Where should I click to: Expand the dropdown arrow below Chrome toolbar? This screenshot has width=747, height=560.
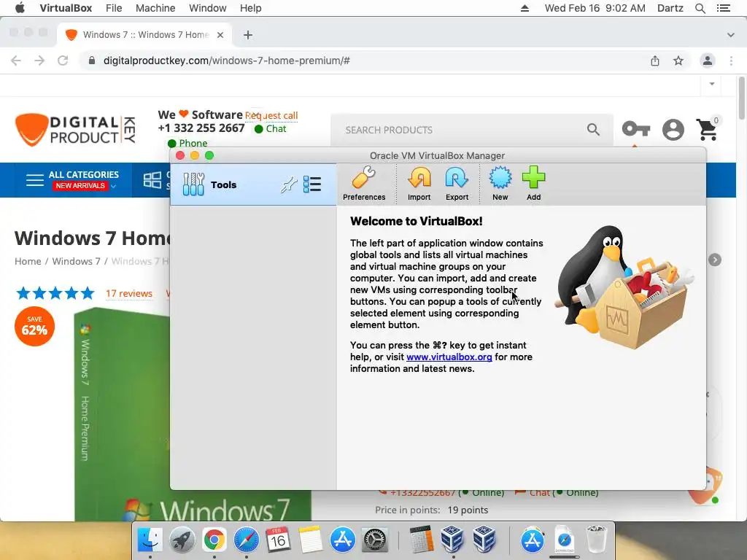[712, 84]
